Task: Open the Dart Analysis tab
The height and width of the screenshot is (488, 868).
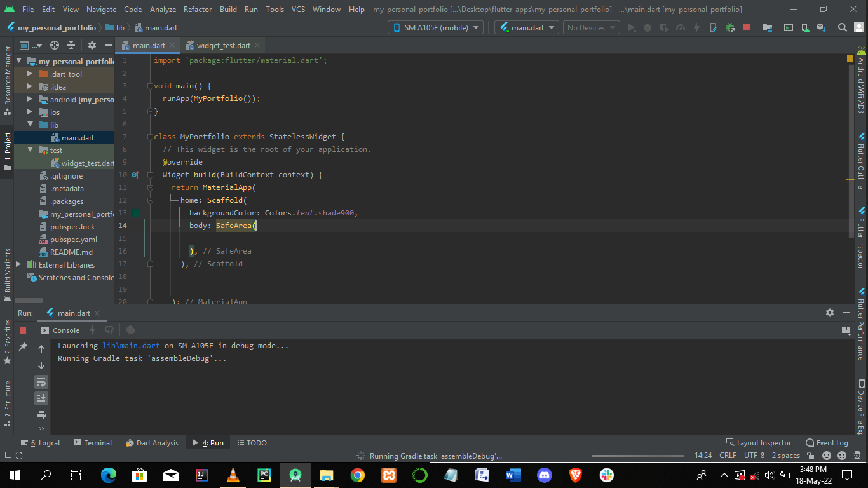Action: pos(152,443)
